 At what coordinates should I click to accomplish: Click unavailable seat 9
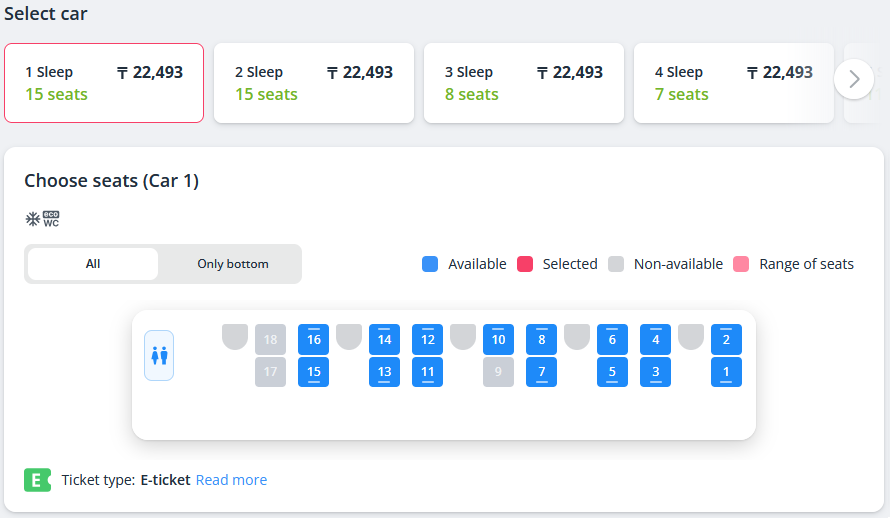click(x=498, y=372)
